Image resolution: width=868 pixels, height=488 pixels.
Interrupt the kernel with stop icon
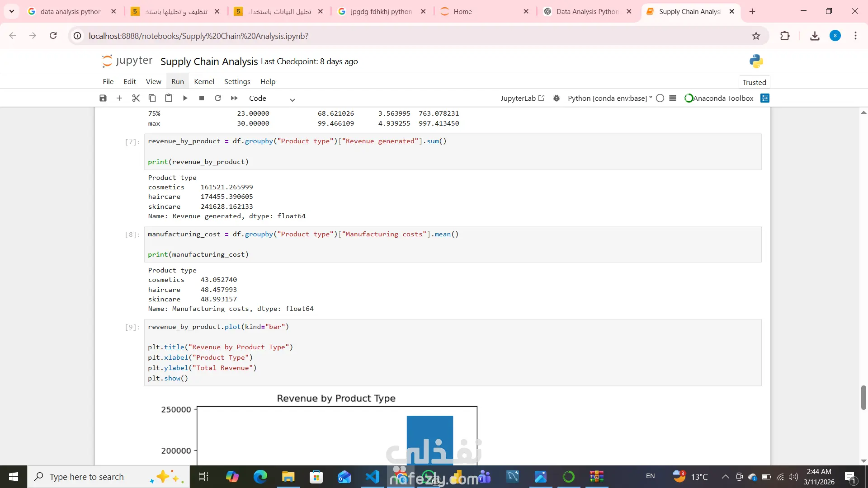(x=202, y=98)
